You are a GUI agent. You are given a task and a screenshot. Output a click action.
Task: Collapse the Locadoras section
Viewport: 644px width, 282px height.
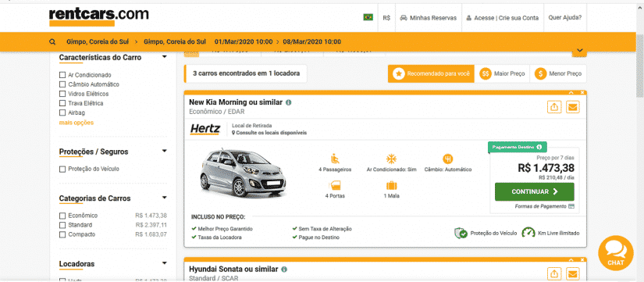pyautogui.click(x=164, y=262)
